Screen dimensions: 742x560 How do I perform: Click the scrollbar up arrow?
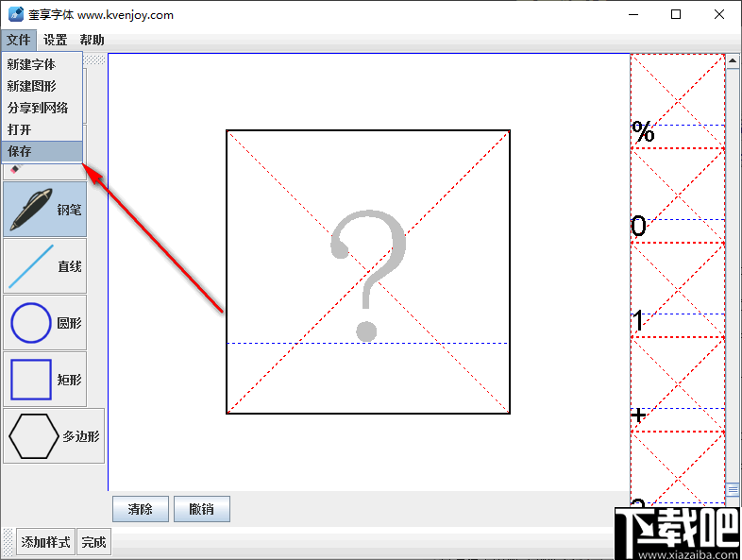point(733,61)
